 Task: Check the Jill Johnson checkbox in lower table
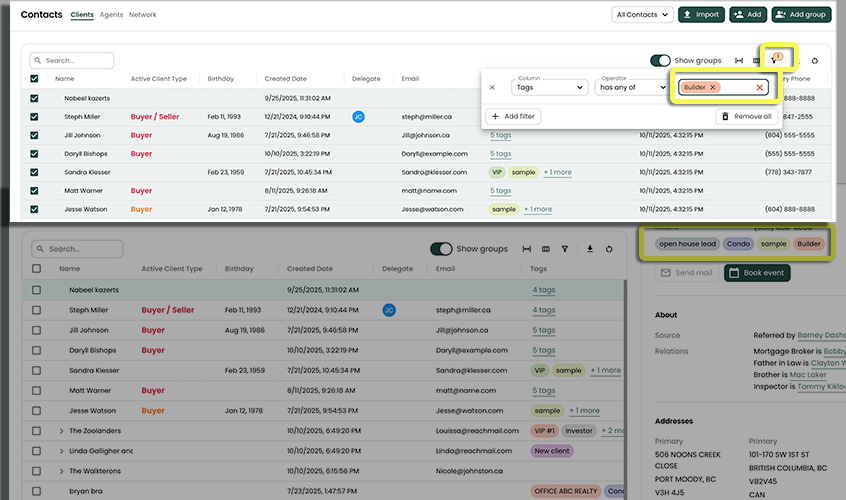pyautogui.click(x=37, y=330)
